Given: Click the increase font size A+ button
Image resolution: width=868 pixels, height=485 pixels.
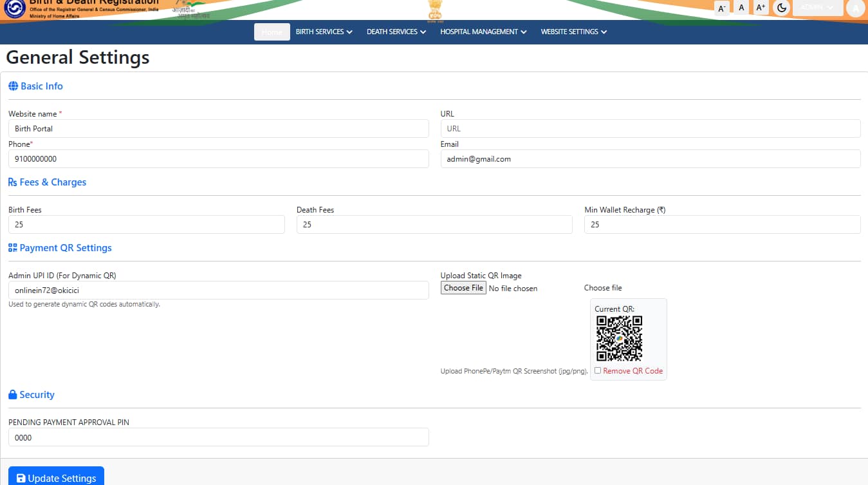Looking at the screenshot, I should (761, 8).
